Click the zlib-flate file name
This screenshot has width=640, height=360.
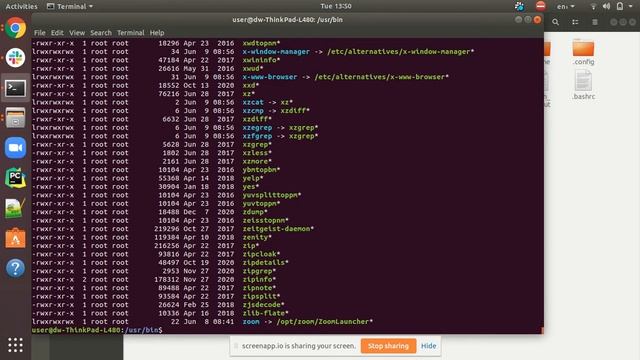264,313
